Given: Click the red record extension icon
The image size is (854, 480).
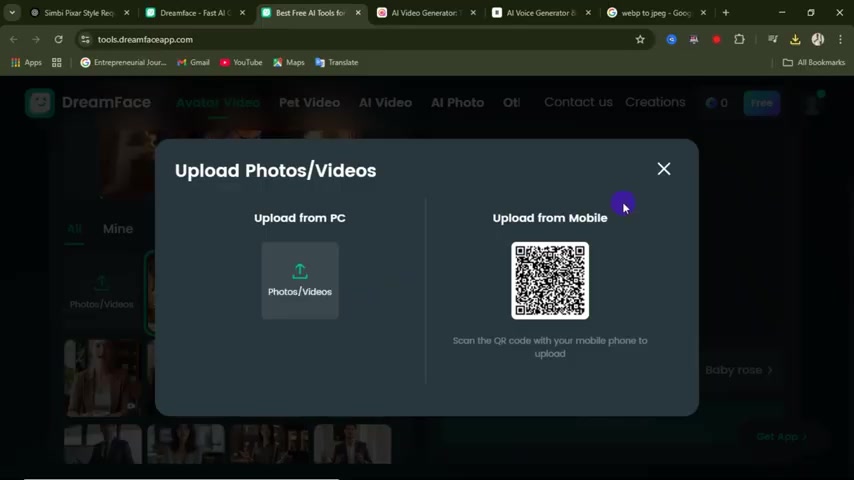Looking at the screenshot, I should tap(716, 39).
